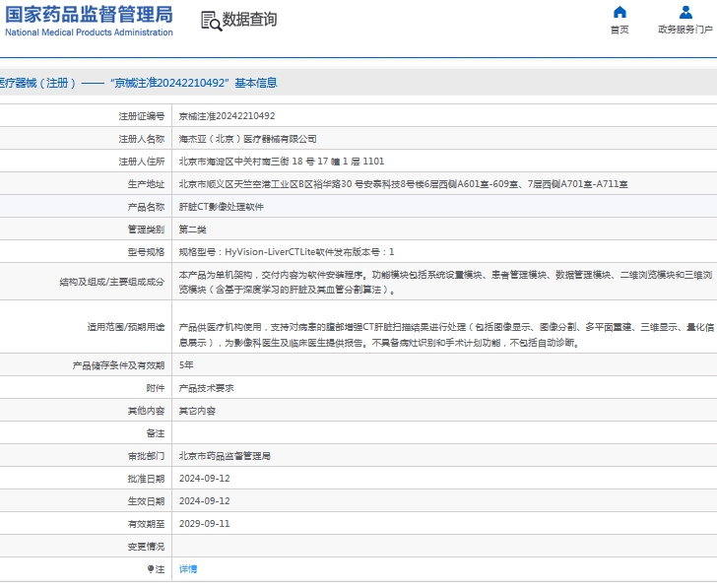Click the intended use text 产品供医疗机构使用

446,335
